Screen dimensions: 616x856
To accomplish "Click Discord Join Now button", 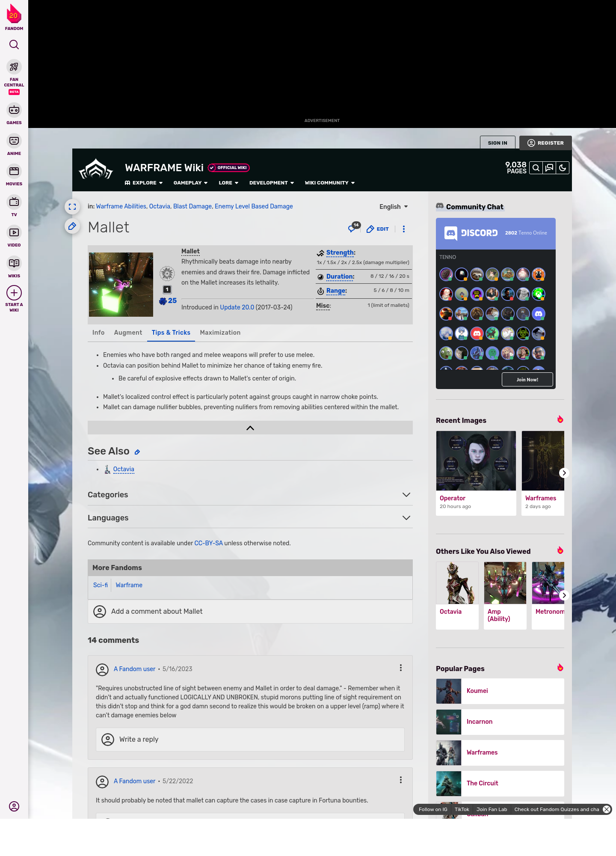I will 527,379.
